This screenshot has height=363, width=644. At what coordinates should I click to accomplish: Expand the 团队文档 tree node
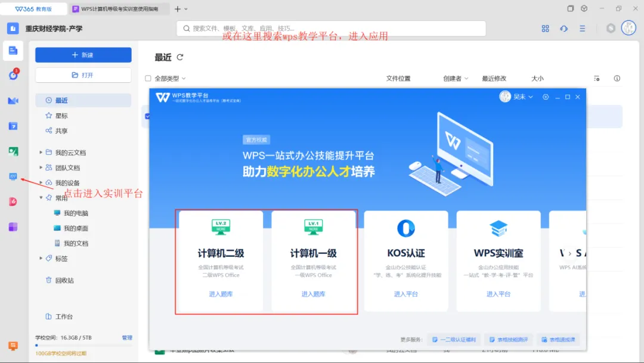41,167
